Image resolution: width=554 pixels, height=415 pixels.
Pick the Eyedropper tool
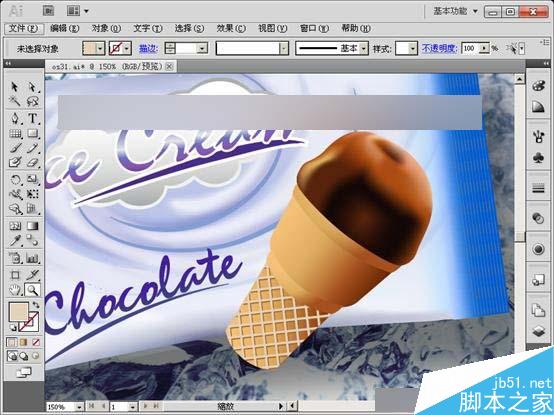pyautogui.click(x=15, y=241)
